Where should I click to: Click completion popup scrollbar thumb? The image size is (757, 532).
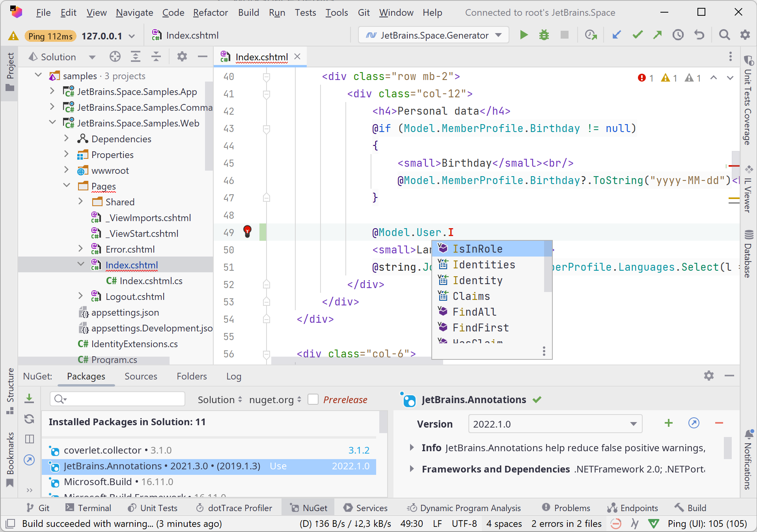pos(548,266)
